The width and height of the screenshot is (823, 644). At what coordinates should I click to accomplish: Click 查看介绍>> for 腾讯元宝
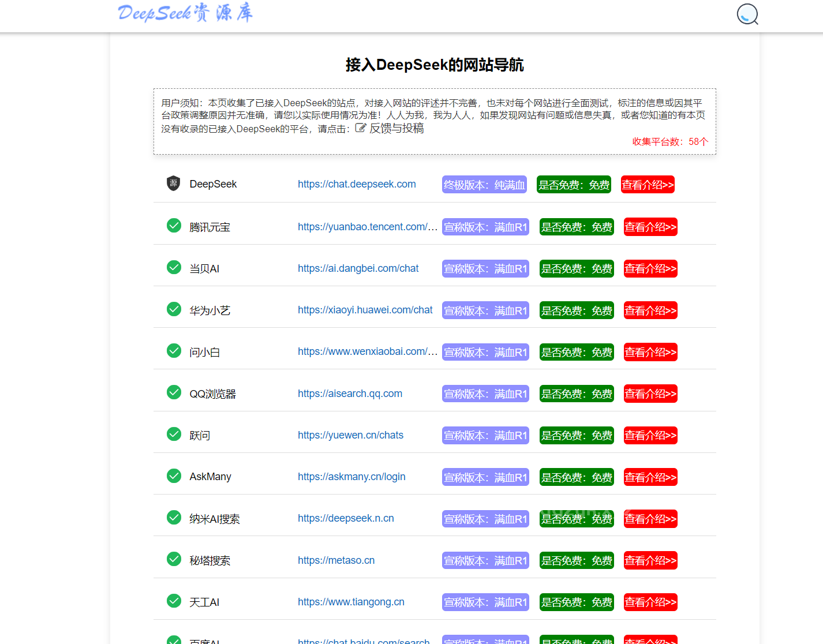point(650,227)
